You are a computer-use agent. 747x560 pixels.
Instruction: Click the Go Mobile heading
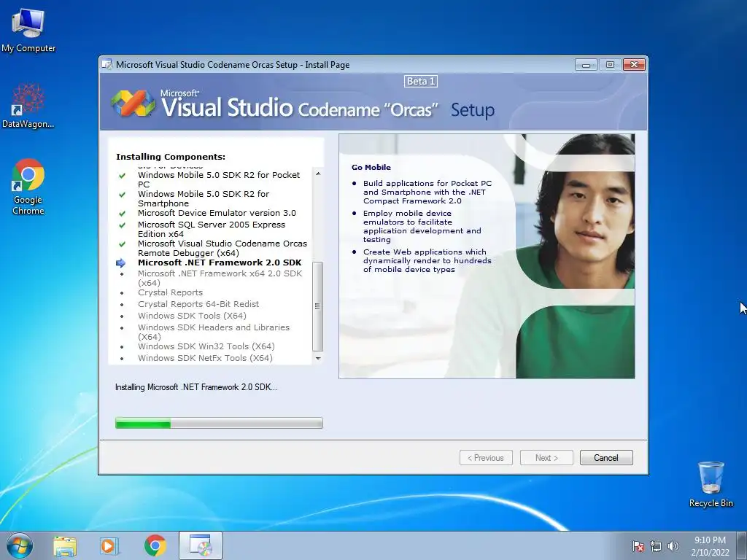[371, 167]
